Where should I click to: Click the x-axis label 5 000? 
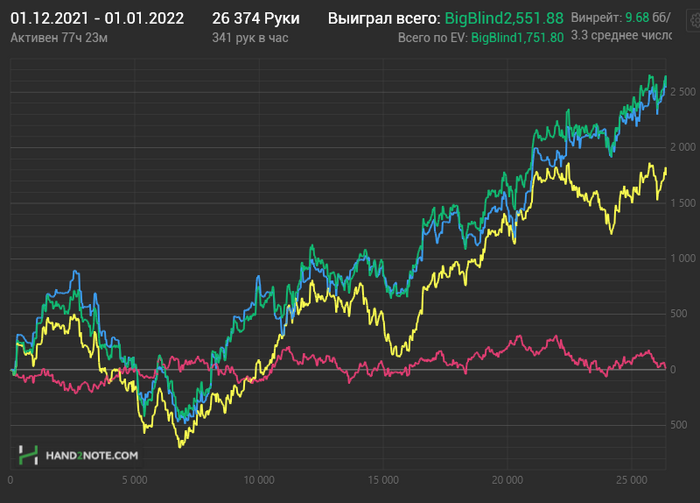134,480
